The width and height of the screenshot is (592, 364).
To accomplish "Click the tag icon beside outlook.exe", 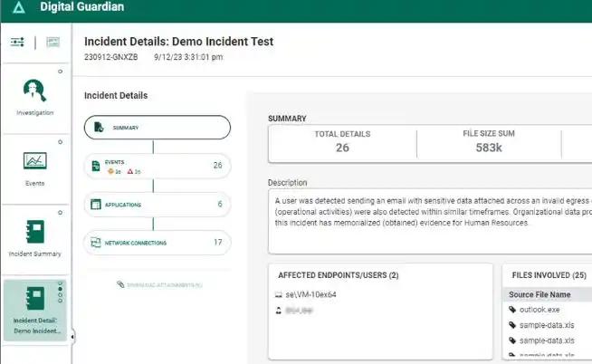I will coord(512,310).
